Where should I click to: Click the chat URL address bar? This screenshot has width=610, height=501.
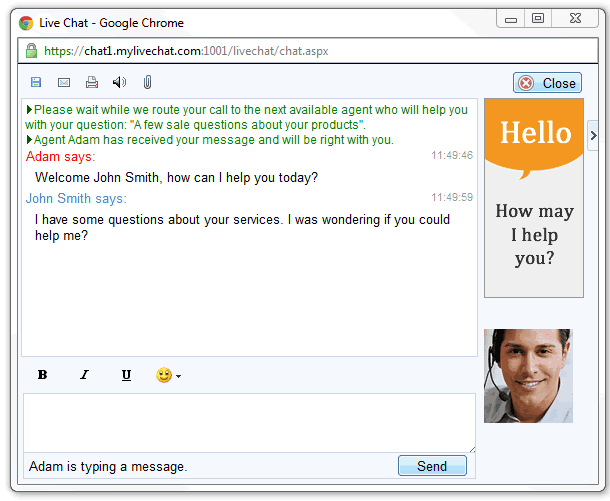coord(300,50)
